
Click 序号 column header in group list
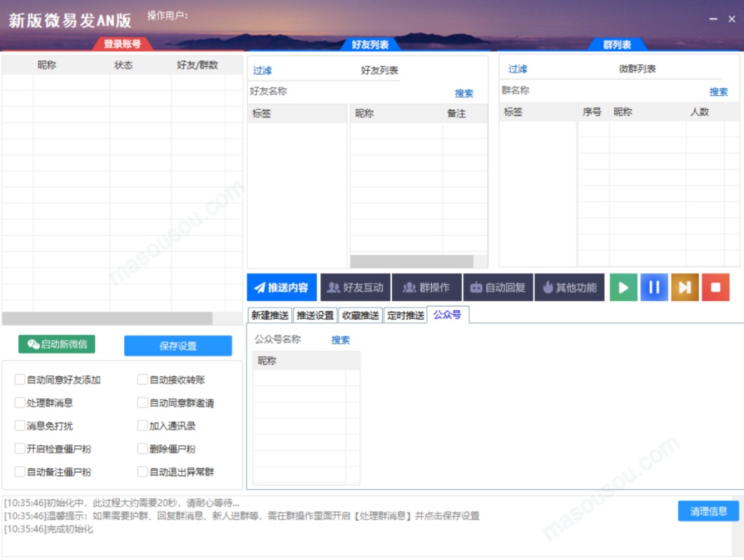(591, 112)
